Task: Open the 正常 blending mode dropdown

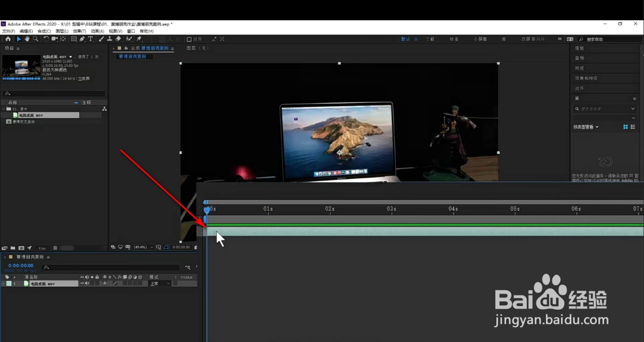Action: (160, 284)
